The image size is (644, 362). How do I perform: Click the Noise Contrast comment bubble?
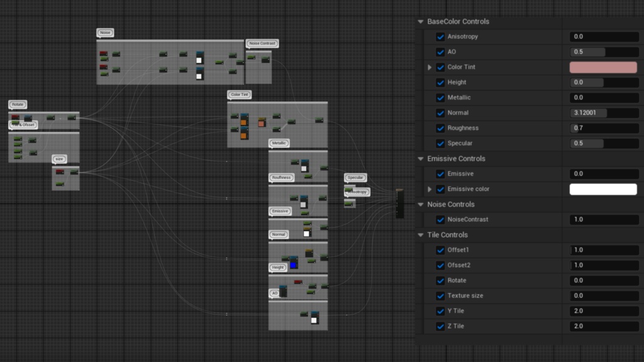tap(261, 43)
